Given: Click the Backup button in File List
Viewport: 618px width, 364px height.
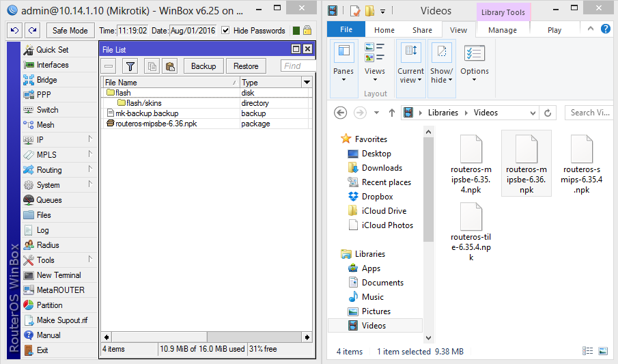Looking at the screenshot, I should pyautogui.click(x=203, y=66).
